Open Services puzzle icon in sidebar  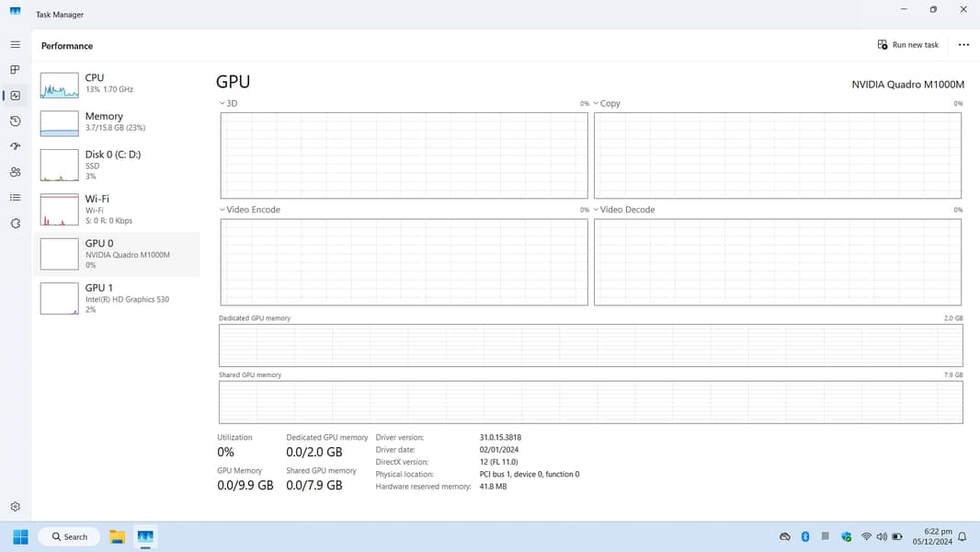pyautogui.click(x=15, y=224)
